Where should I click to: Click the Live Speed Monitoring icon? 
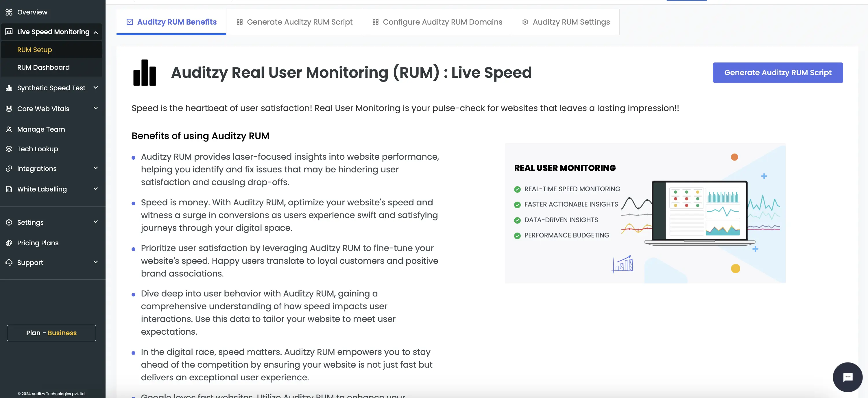click(9, 32)
